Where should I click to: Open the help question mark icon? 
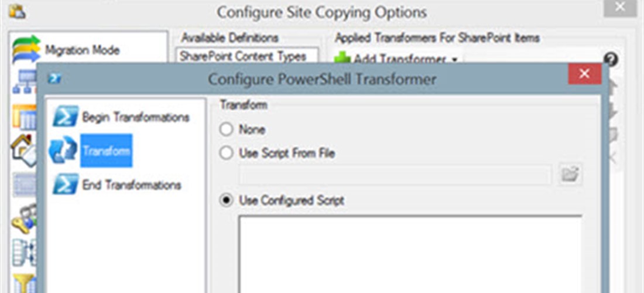point(611,60)
